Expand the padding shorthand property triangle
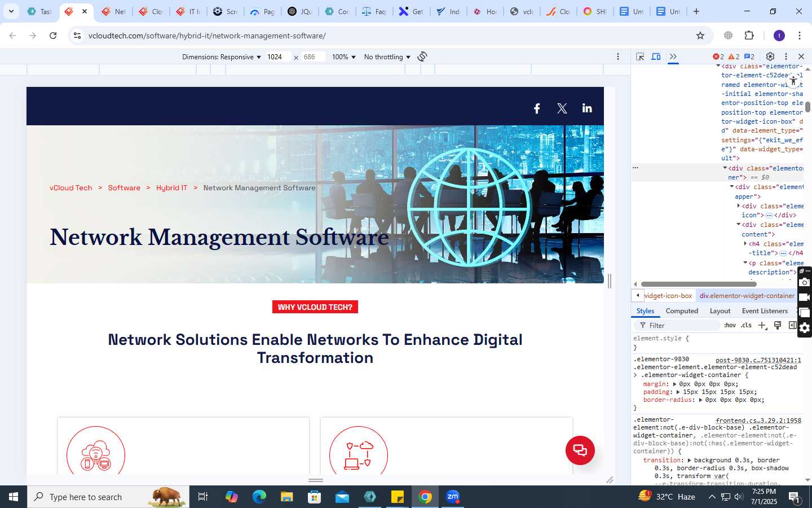812x508 pixels. pos(678,392)
